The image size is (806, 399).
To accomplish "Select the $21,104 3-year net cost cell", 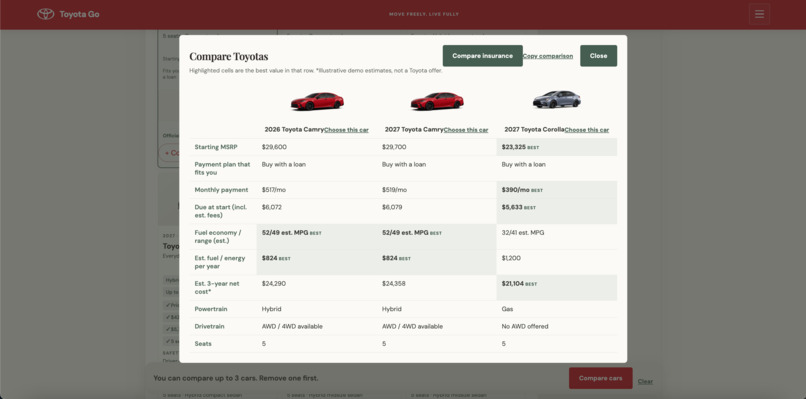I will [x=557, y=288].
